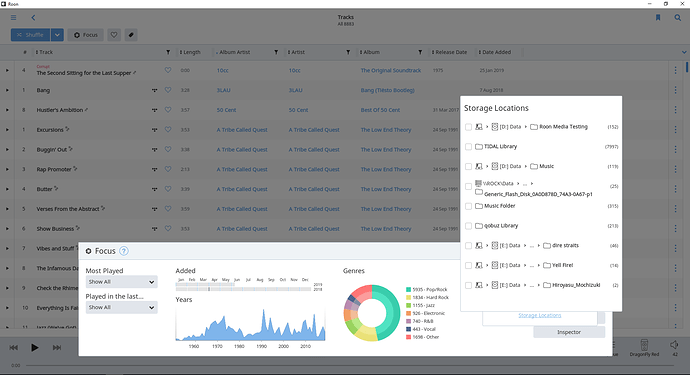Check the dire straits storage location
This screenshot has width=690, height=375.
(x=468, y=246)
